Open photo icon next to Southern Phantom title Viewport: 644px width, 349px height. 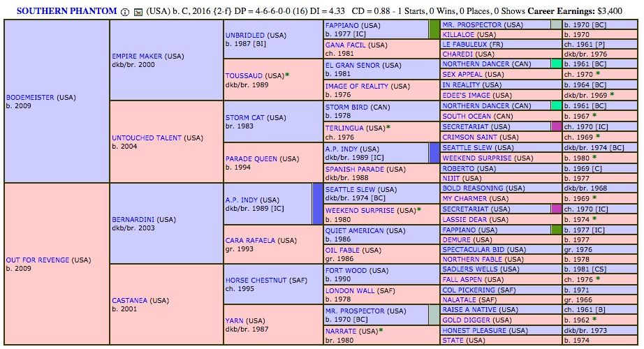138,13
